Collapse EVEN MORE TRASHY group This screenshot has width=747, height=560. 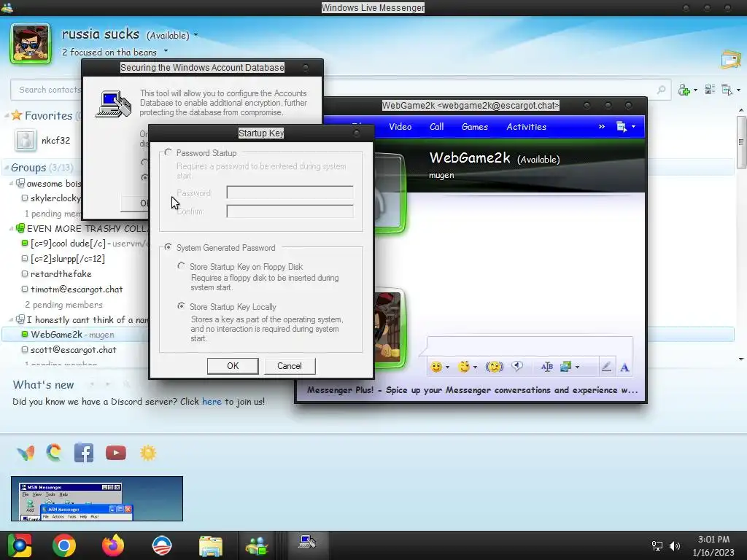coord(12,228)
